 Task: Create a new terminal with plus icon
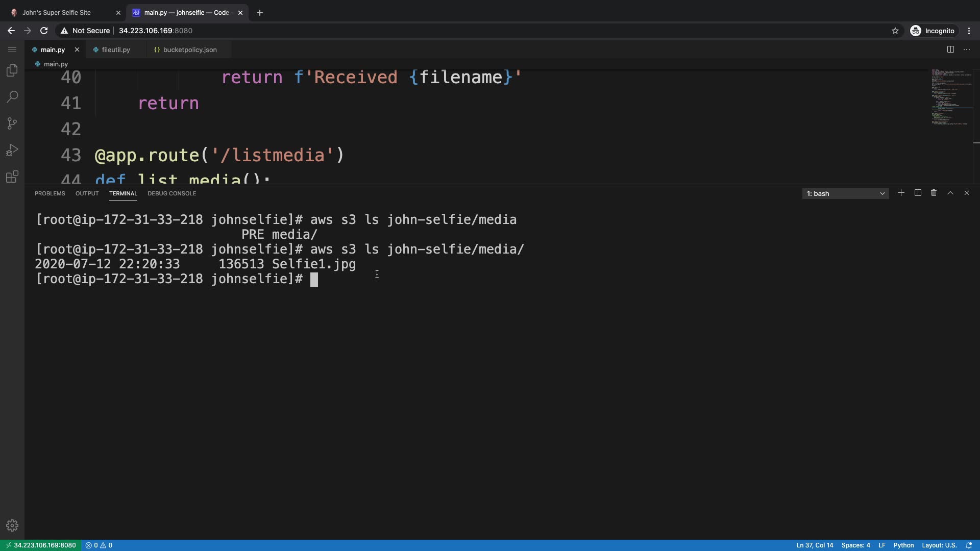pyautogui.click(x=901, y=193)
